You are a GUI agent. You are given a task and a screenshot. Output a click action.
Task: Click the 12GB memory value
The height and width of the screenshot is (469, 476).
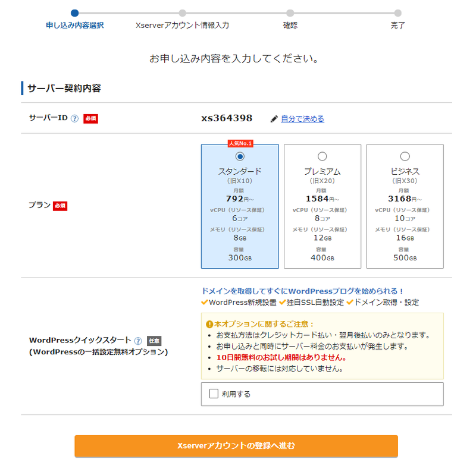point(322,238)
